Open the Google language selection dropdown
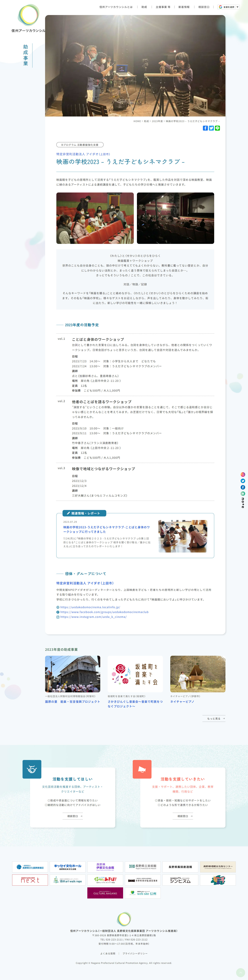 coord(229,7)
